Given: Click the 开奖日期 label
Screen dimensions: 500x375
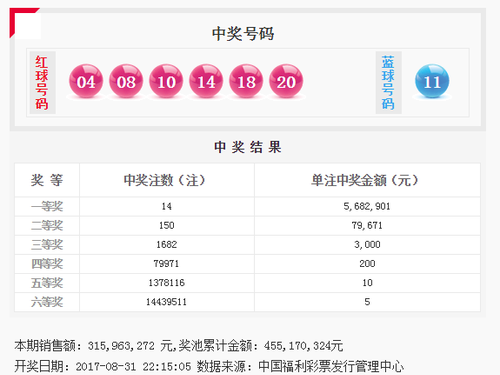Looking at the screenshot, I should [x=39, y=366].
